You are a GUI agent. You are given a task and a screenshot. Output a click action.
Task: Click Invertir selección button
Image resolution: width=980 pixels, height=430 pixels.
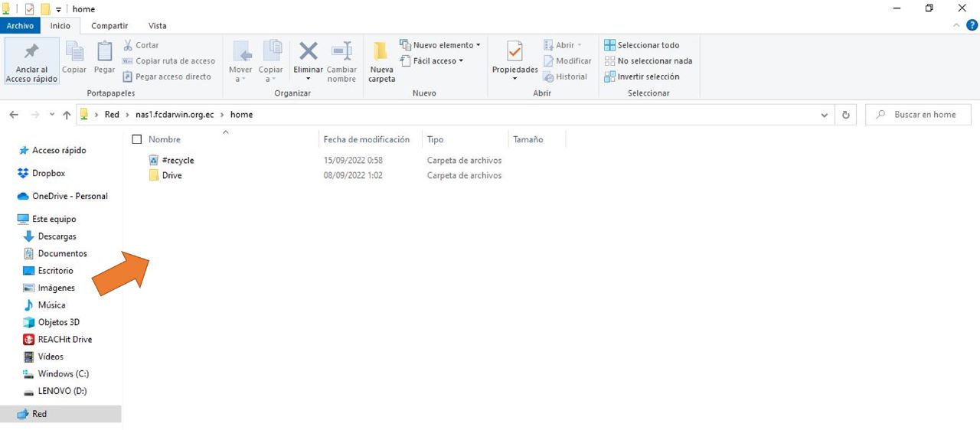pos(647,77)
